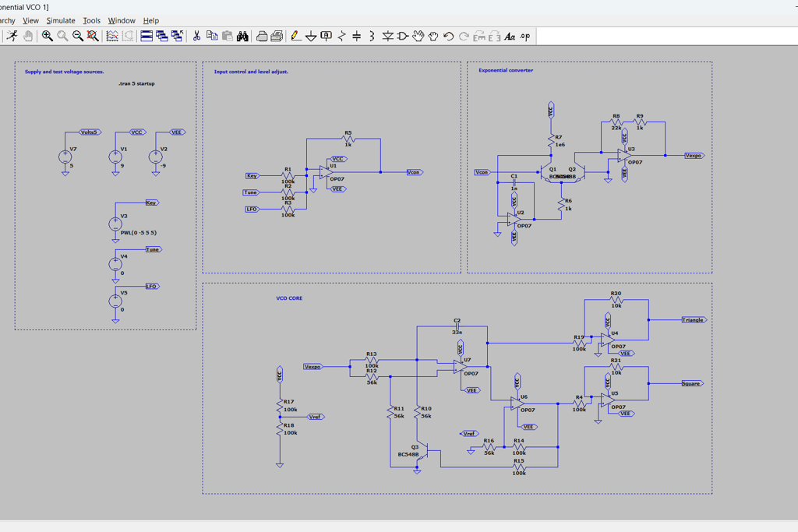The image size is (798, 532).
Task: Click the Print icon
Action: pyautogui.click(x=262, y=36)
